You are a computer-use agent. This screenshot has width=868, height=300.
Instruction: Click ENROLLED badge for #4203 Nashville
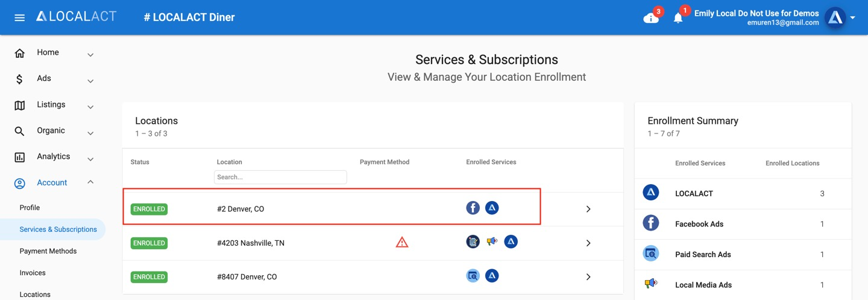point(149,243)
